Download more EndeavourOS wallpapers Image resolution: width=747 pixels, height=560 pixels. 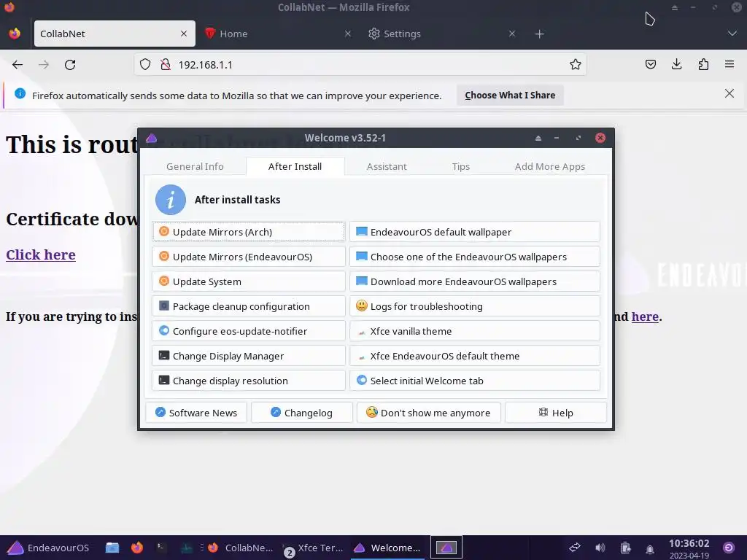(474, 281)
